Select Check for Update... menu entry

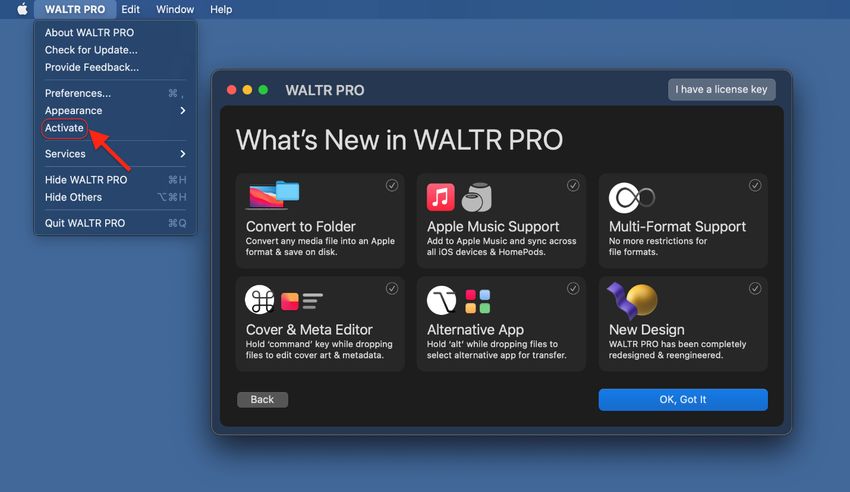coord(115,50)
